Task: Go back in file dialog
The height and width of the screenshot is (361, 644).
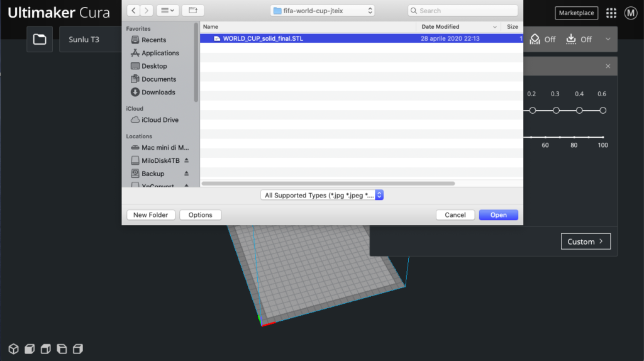Action: click(x=133, y=10)
